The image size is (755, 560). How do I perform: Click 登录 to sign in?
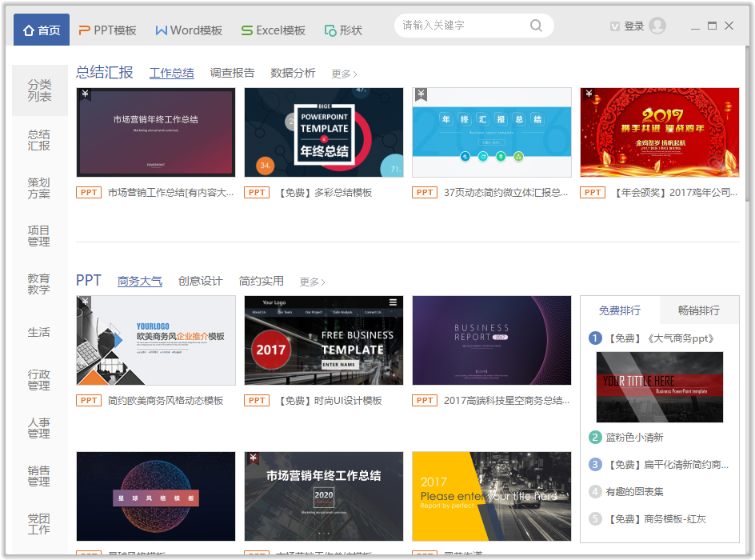click(x=633, y=26)
